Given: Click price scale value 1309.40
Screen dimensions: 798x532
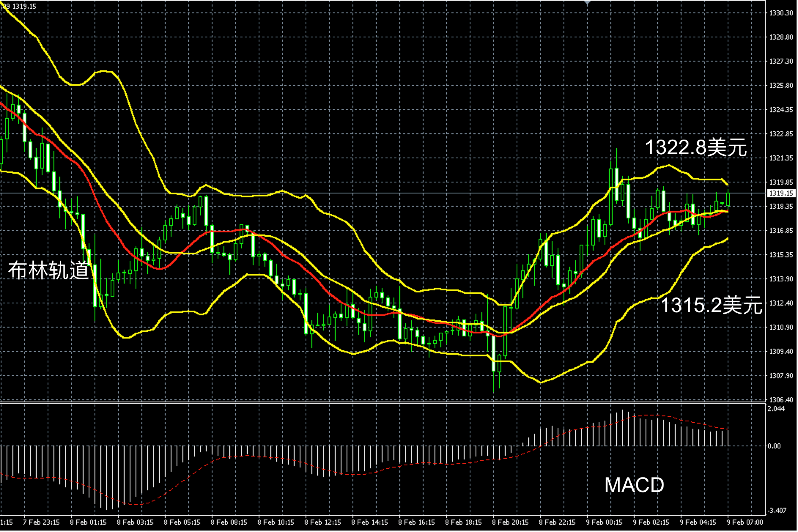Looking at the screenshot, I should pos(781,351).
